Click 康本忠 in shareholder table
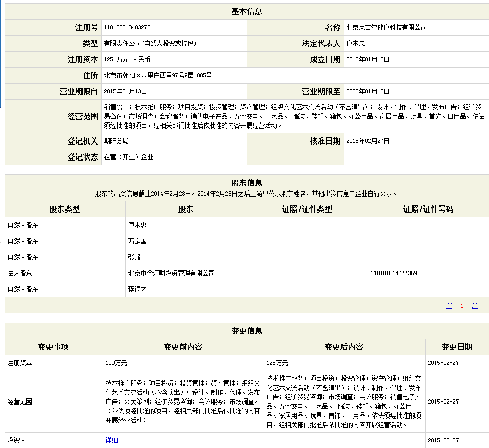Viewport: 489px width, 448px height. coord(137,225)
